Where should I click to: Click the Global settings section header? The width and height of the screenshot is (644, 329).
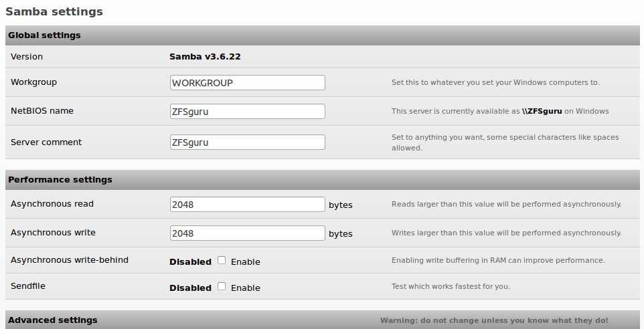click(44, 35)
